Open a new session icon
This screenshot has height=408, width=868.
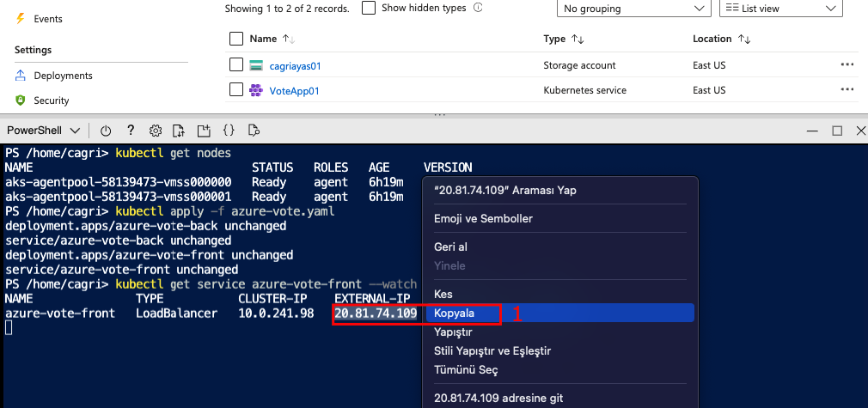[204, 131]
